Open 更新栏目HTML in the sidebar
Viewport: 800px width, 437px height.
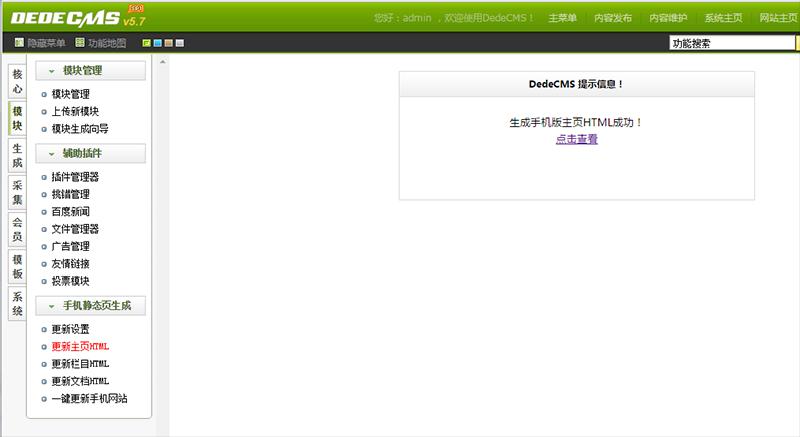coord(80,364)
